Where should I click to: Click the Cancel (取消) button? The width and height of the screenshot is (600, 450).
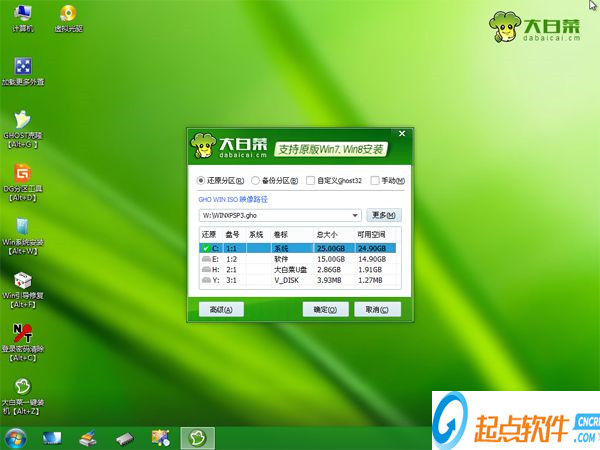point(377,309)
